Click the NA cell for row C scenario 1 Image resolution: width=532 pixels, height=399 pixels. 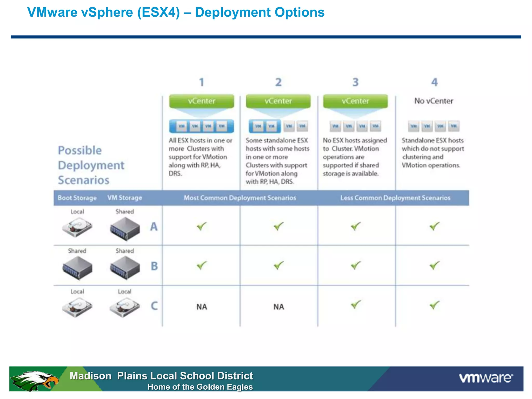[x=202, y=307]
